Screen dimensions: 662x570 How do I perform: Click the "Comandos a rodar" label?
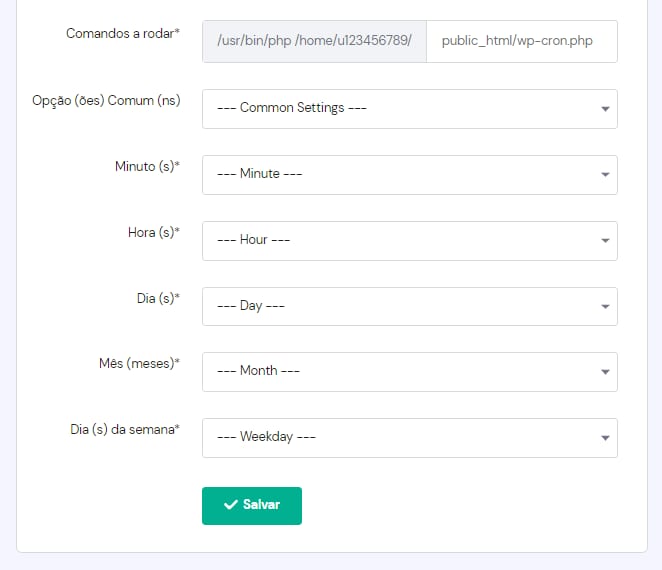pyautogui.click(x=123, y=34)
